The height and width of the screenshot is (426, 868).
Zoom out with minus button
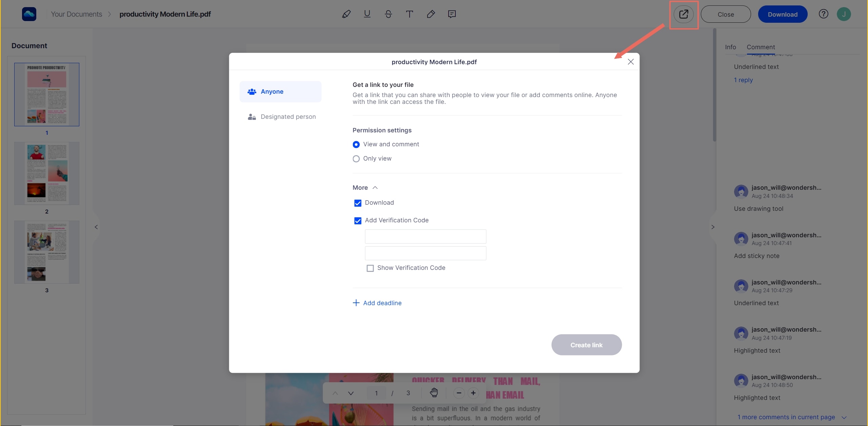(x=459, y=393)
